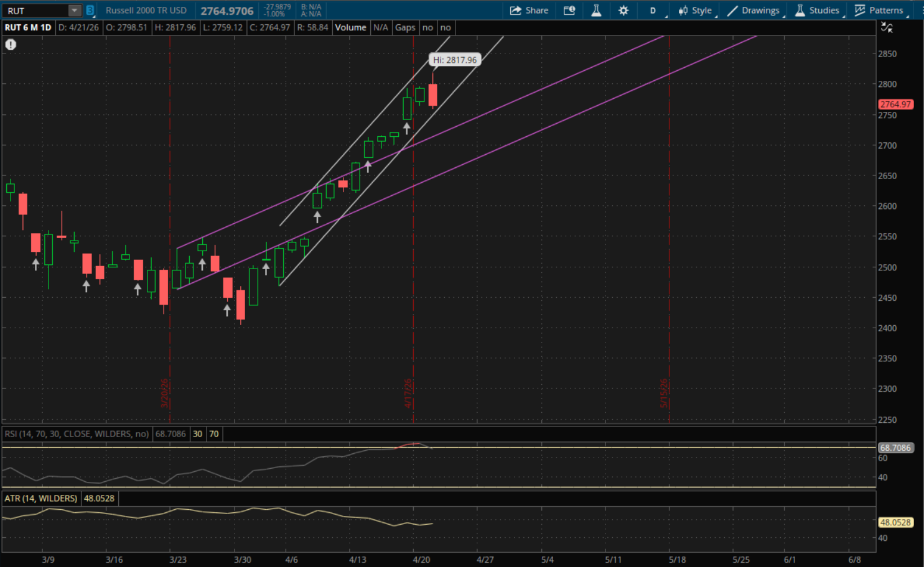
Task: Click the RSI overbought 70 level box
Action: coord(214,434)
